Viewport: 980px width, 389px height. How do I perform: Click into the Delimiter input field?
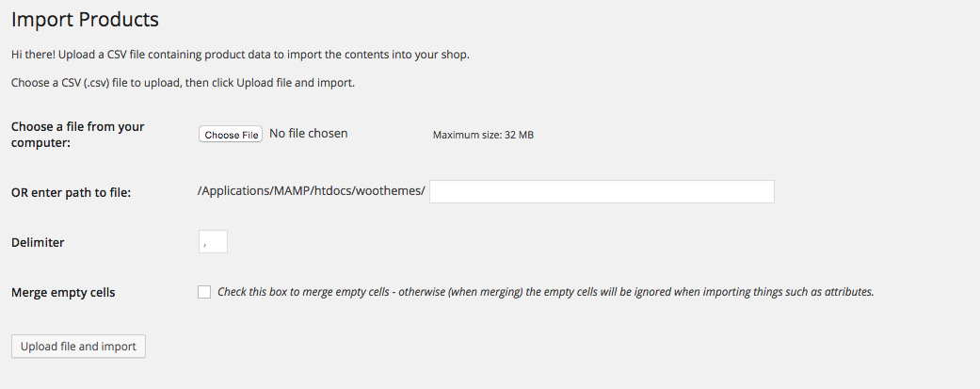(x=214, y=242)
